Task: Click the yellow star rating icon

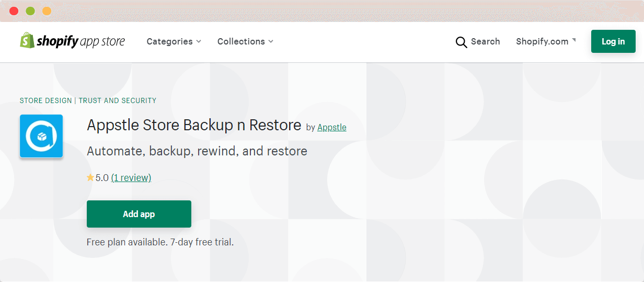Action: tap(90, 178)
